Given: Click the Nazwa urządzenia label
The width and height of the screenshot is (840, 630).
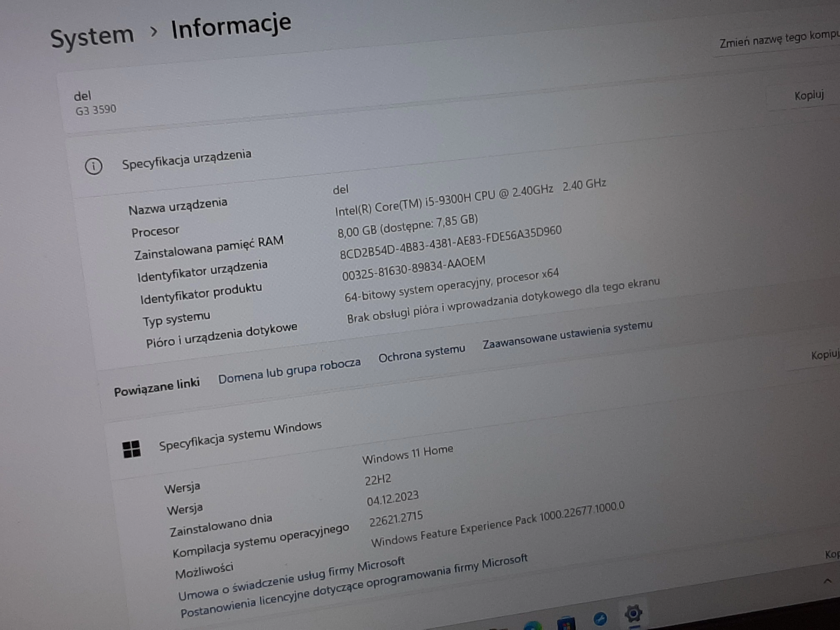Looking at the screenshot, I should (178, 207).
